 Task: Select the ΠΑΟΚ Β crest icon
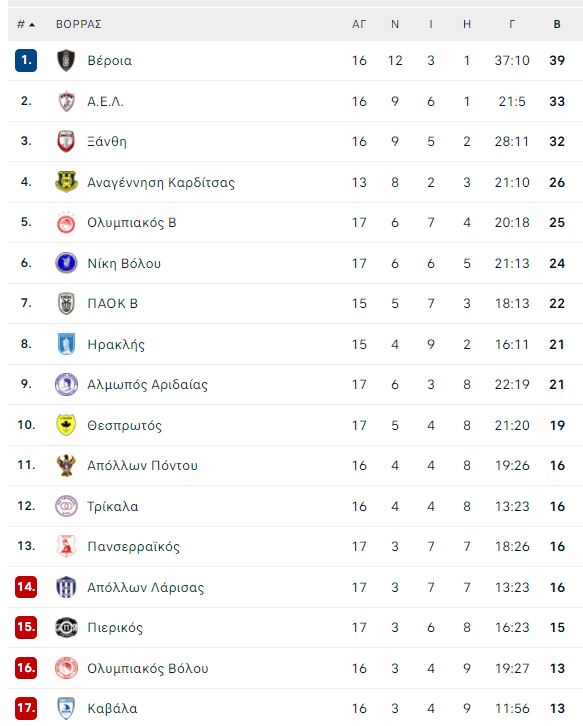click(66, 303)
